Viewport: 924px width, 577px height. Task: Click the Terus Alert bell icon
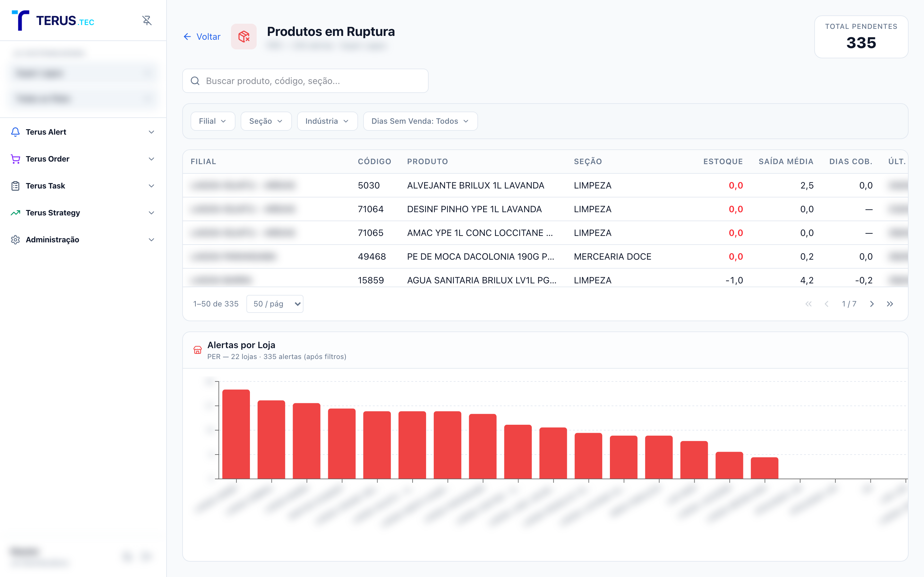tap(15, 132)
